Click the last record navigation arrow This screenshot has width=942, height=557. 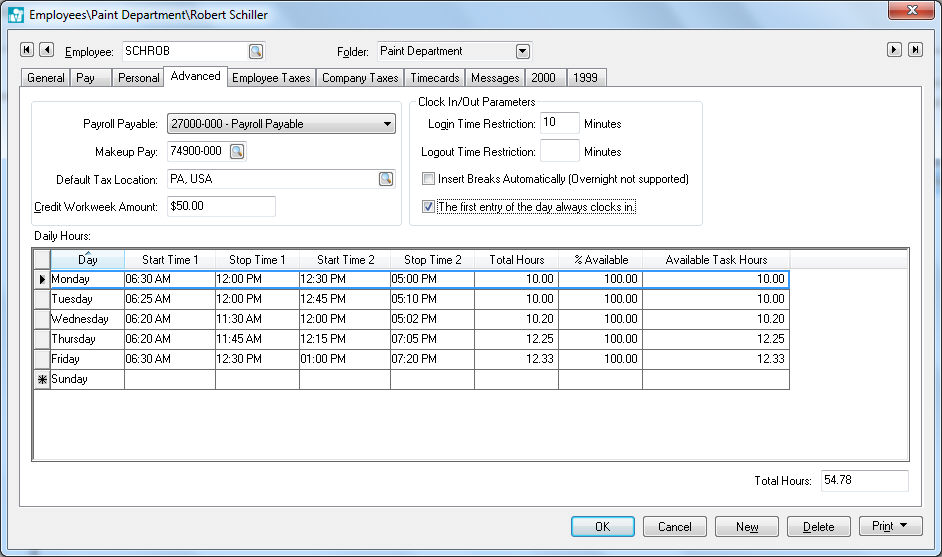tap(914, 50)
